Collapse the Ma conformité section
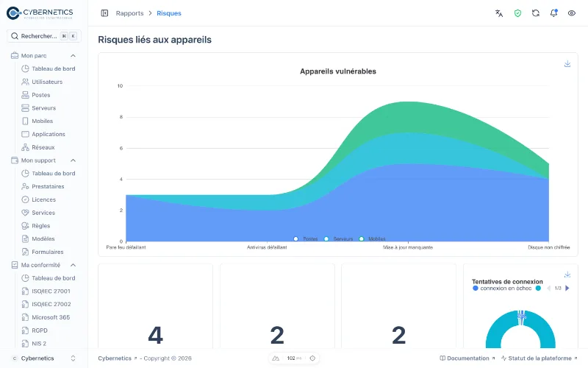 [x=73, y=265]
